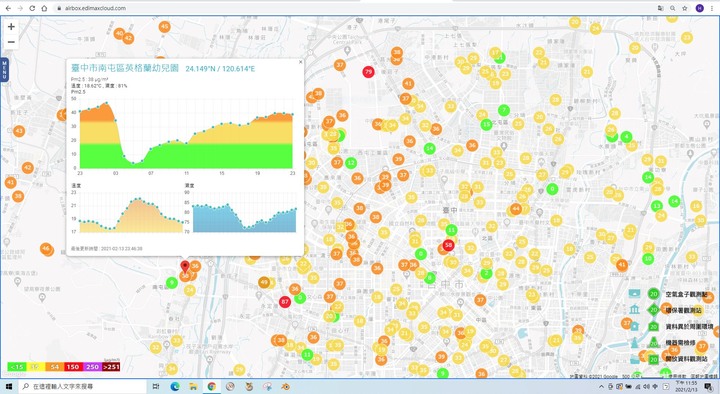720x394 pixels.
Task: Zoom in the map with plus button
Action: [x=11, y=27]
